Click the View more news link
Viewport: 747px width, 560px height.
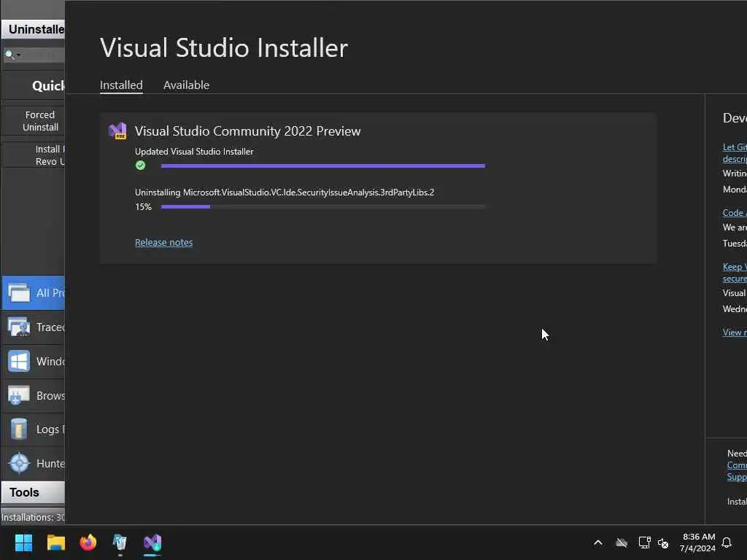(x=735, y=332)
